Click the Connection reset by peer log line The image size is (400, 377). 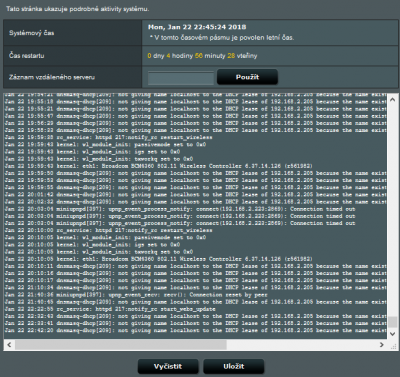136,295
